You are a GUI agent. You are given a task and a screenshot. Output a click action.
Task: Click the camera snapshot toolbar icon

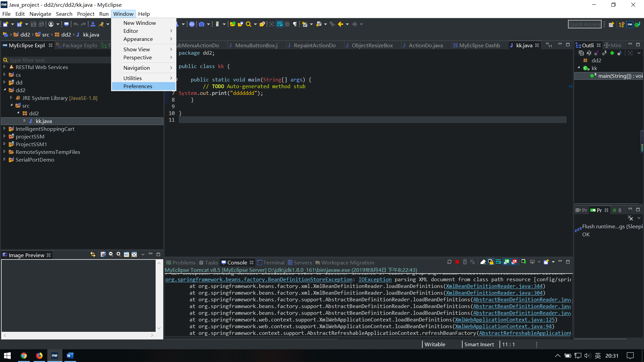pos(202,24)
